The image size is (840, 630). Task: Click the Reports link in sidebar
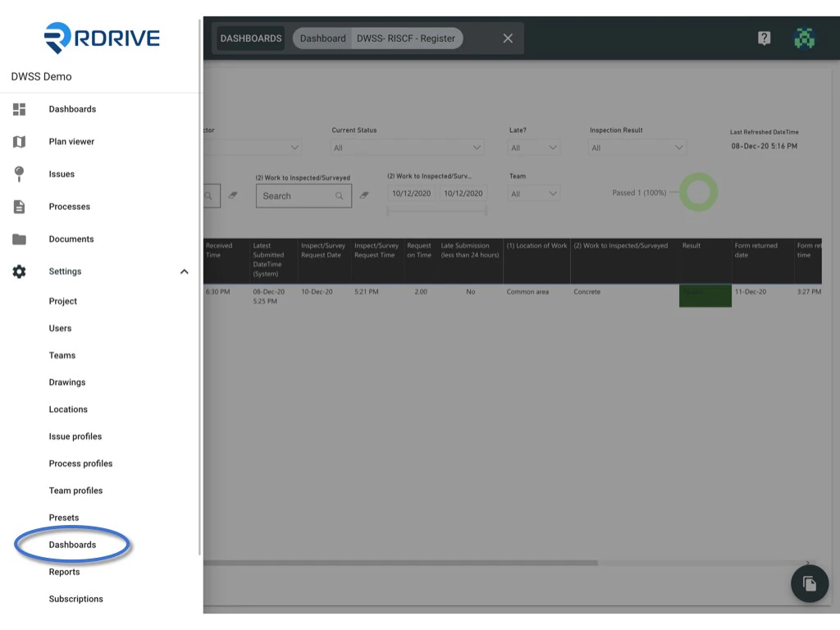tap(64, 572)
